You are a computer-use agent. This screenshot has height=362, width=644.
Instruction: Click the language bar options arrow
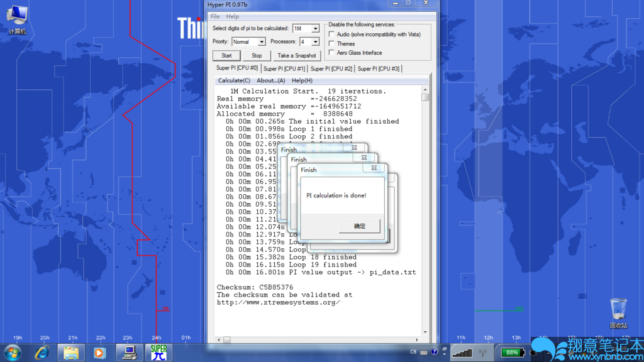[445, 354]
